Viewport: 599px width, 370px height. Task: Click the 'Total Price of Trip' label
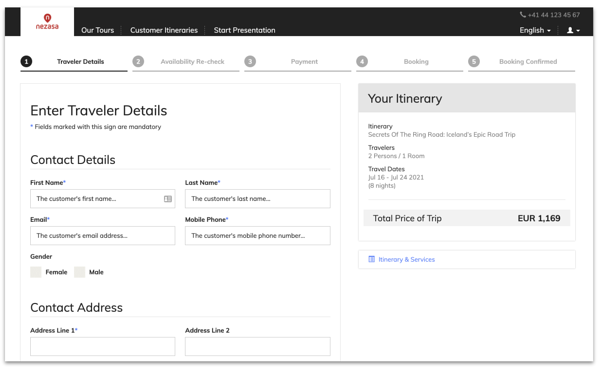(x=407, y=218)
